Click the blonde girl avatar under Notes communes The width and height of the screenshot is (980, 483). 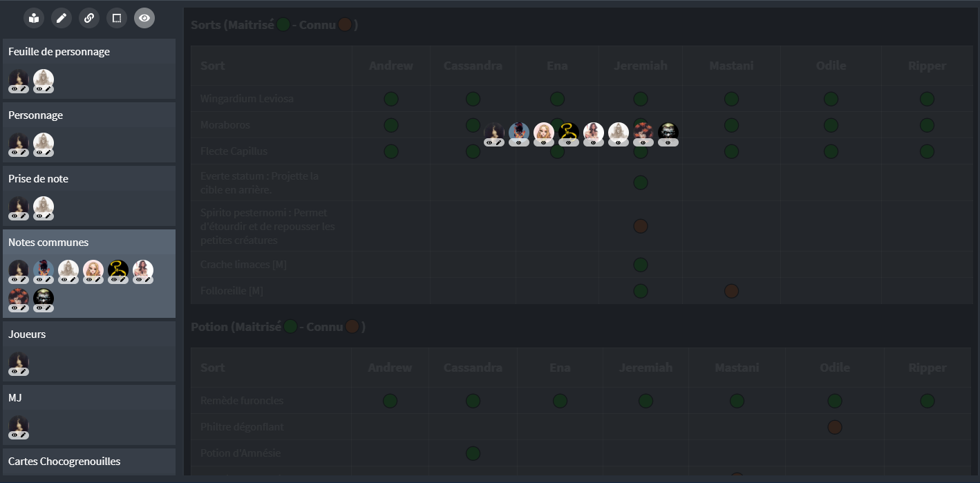pyautogui.click(x=93, y=270)
